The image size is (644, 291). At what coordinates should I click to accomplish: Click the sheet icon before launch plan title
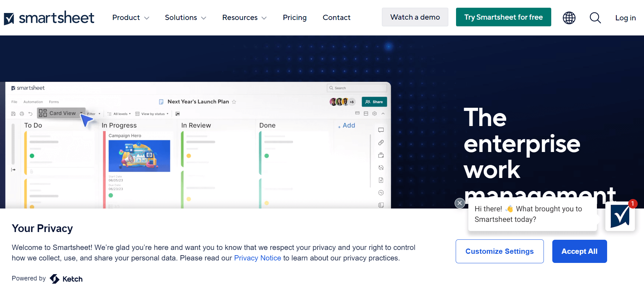pyautogui.click(x=161, y=102)
